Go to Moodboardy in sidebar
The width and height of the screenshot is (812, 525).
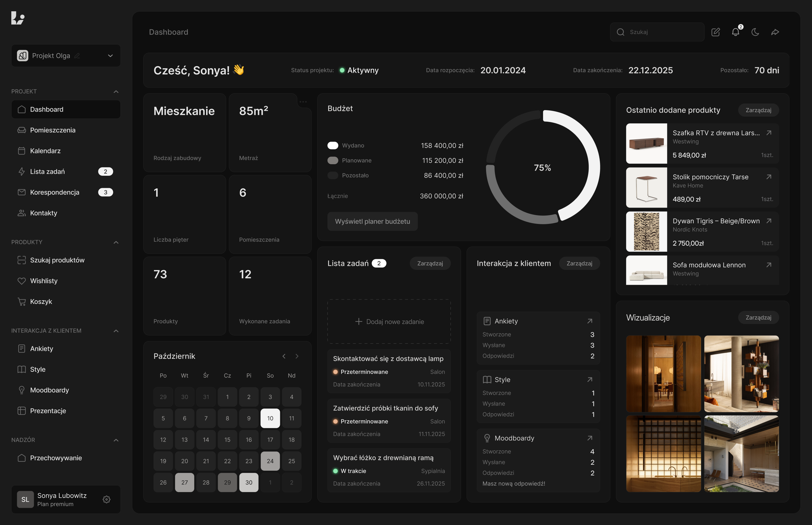point(49,390)
